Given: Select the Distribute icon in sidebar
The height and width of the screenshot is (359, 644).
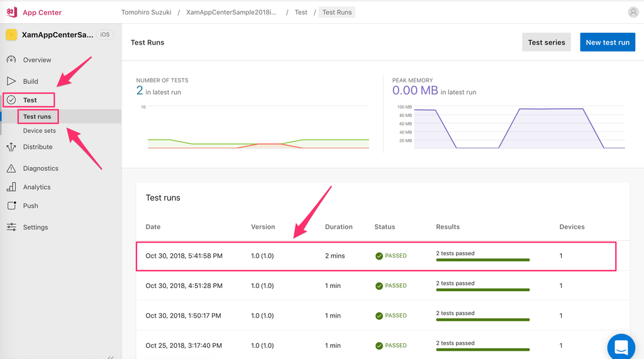Looking at the screenshot, I should [11, 147].
